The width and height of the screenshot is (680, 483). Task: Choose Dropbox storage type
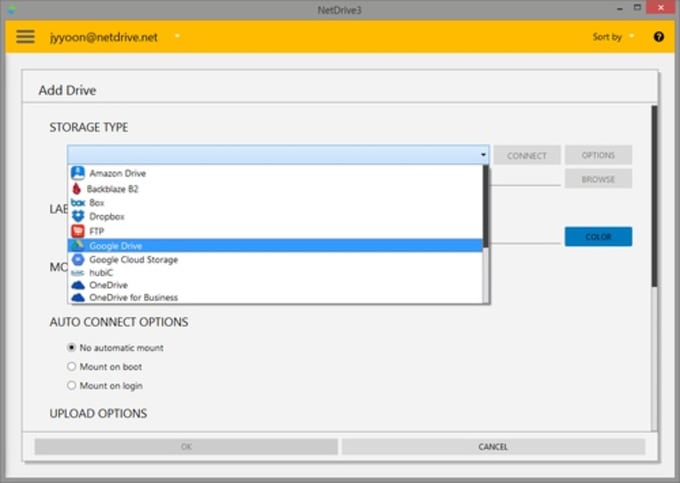pyautogui.click(x=275, y=216)
